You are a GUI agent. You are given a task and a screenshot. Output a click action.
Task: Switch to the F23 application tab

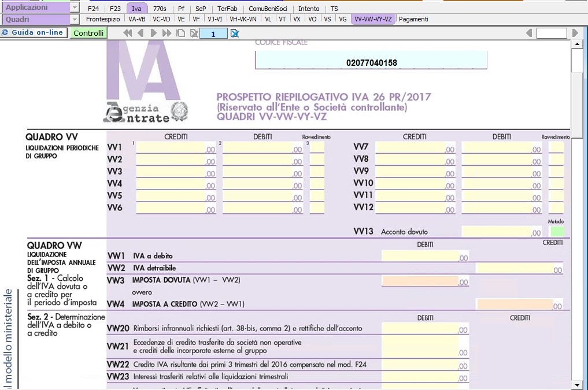(115, 9)
